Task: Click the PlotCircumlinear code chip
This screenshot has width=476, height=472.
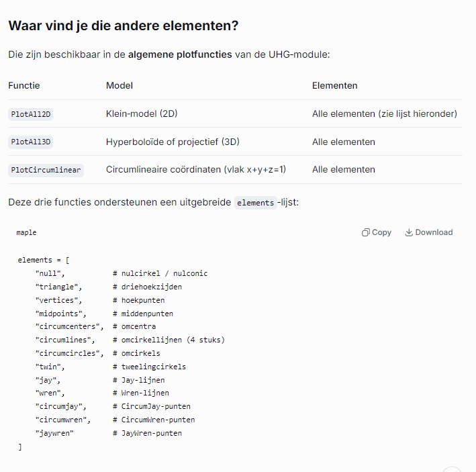Action: (46, 170)
